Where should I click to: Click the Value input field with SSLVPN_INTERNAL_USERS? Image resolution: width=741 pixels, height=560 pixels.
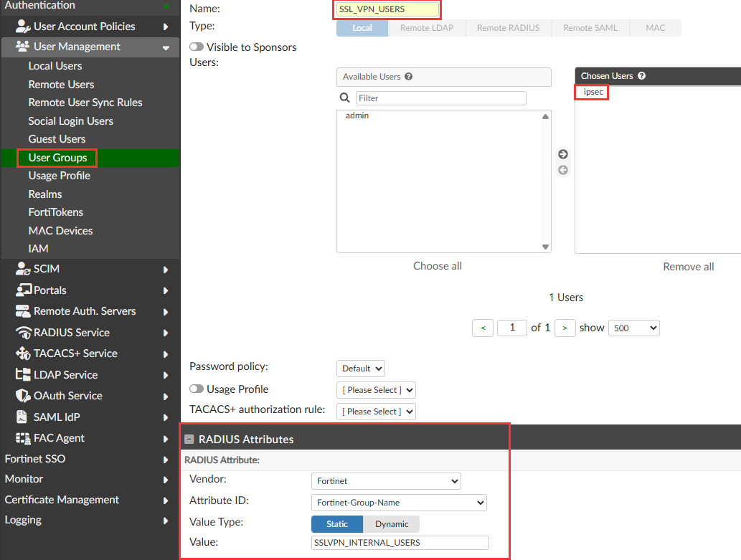[400, 543]
